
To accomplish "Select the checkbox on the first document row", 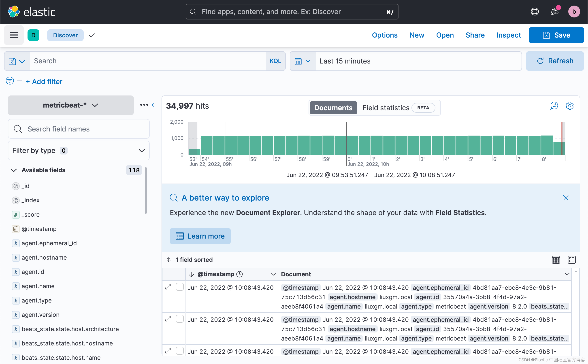I will click(x=180, y=287).
